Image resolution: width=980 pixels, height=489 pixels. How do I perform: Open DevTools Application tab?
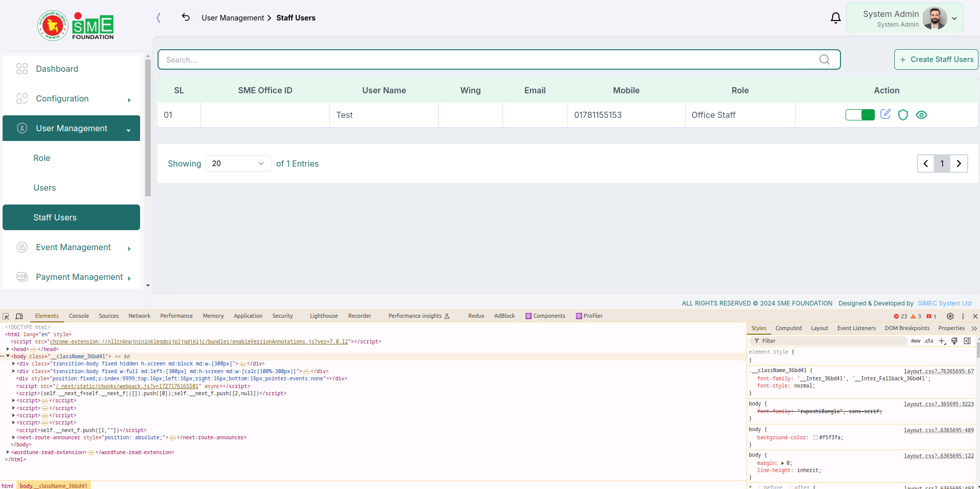coord(248,316)
